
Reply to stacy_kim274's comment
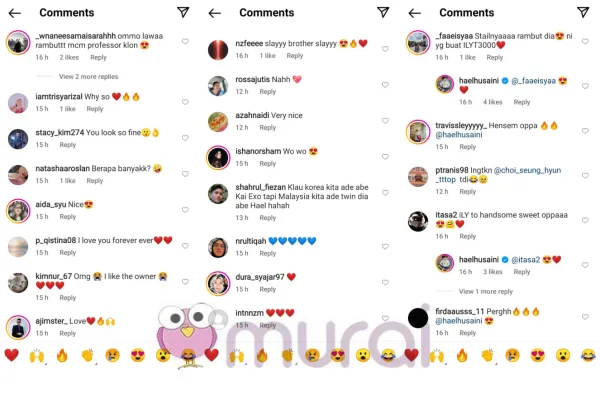point(68,145)
